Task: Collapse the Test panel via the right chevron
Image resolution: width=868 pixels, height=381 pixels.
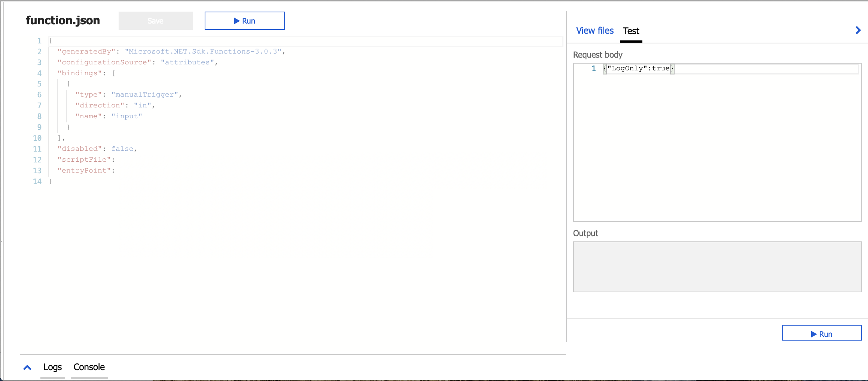Action: coord(858,30)
